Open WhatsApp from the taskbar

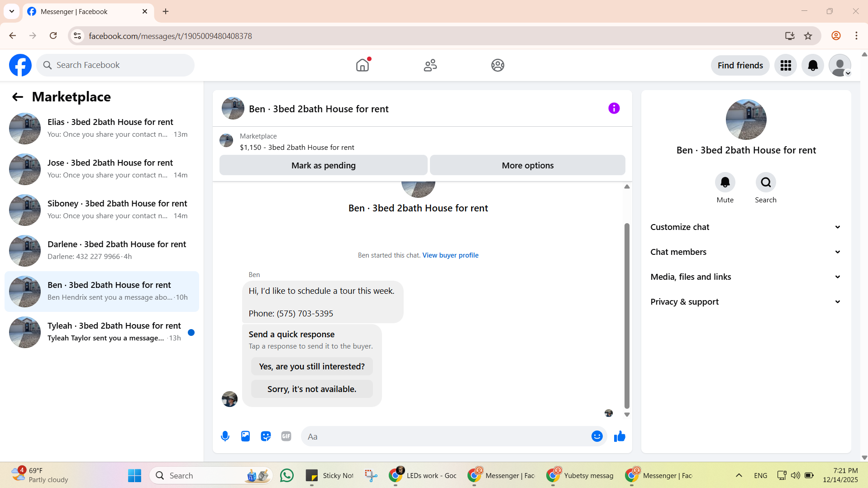pyautogui.click(x=286, y=475)
